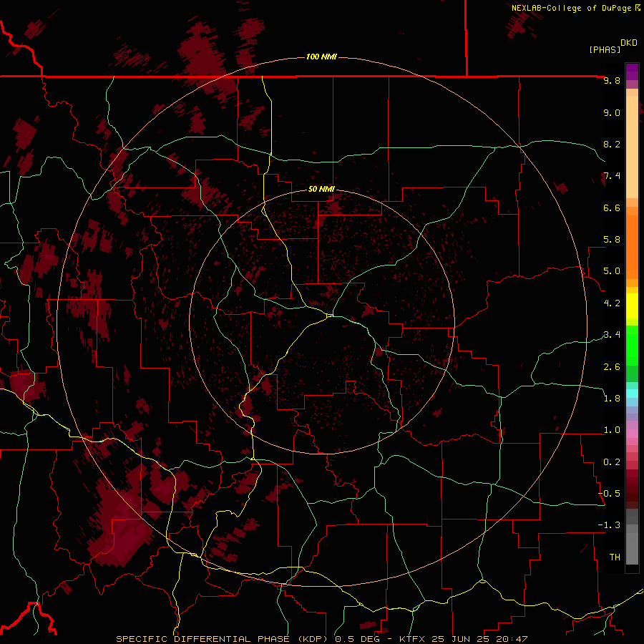Click the 1.8 legend value
Viewport: 644px width, 644px height.
[x=612, y=399]
